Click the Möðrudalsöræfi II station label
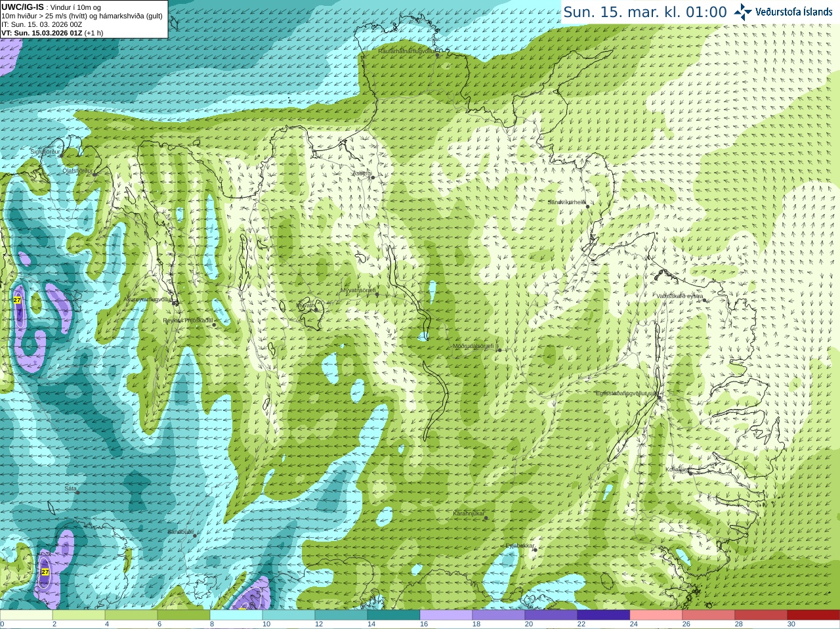 pos(476,346)
